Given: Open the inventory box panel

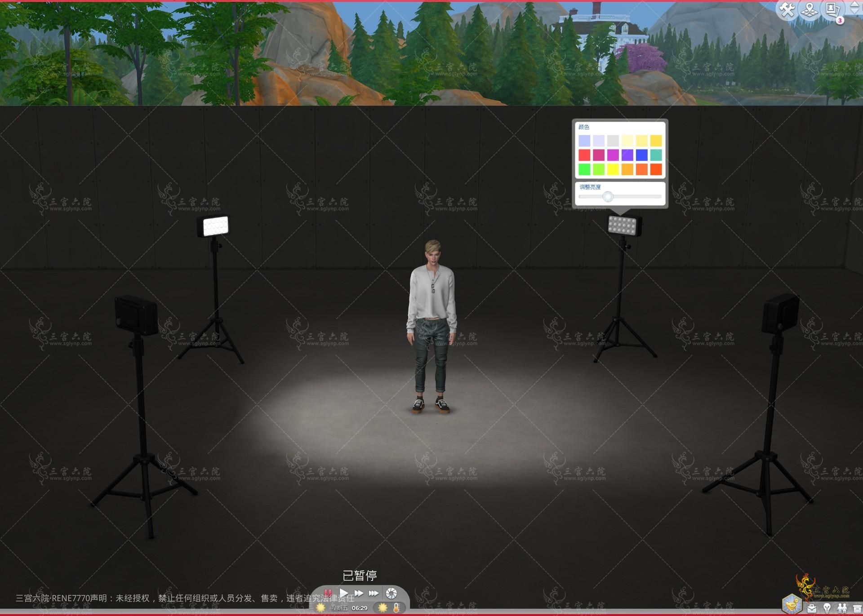Looking at the screenshot, I should [857, 609].
